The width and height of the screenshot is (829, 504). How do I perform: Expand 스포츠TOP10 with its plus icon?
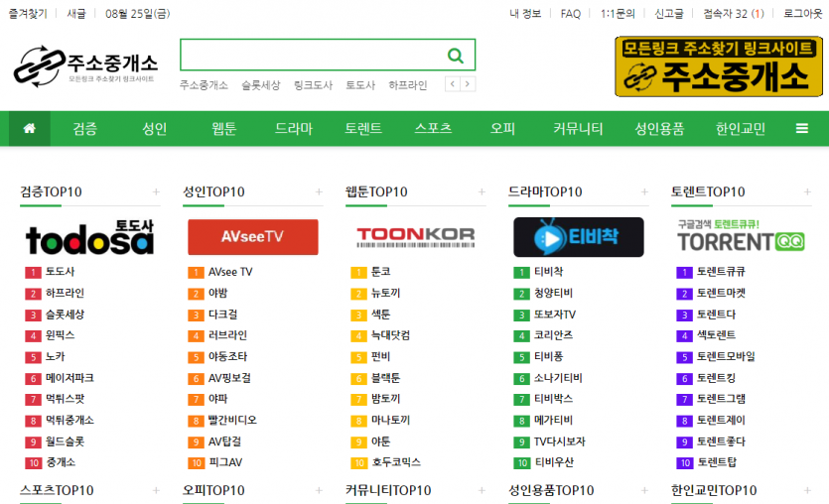[156, 491]
